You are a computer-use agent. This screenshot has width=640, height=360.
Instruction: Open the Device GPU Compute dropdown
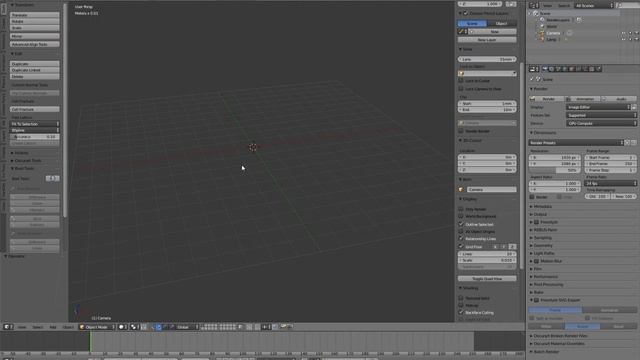coord(601,123)
